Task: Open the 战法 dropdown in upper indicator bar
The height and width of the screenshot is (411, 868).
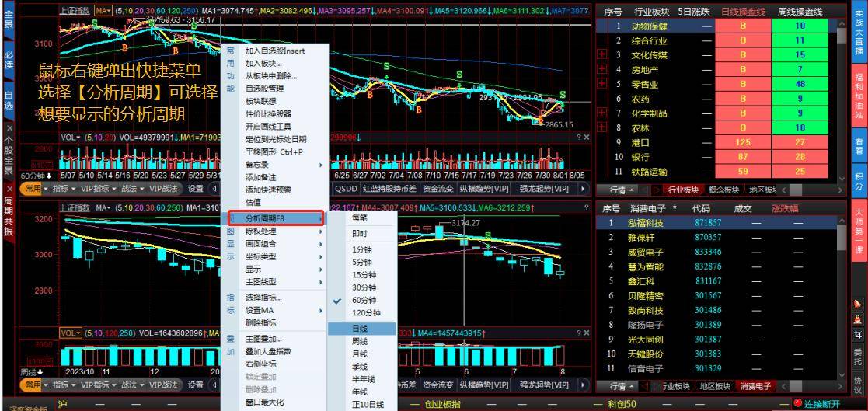Action: tap(132, 189)
